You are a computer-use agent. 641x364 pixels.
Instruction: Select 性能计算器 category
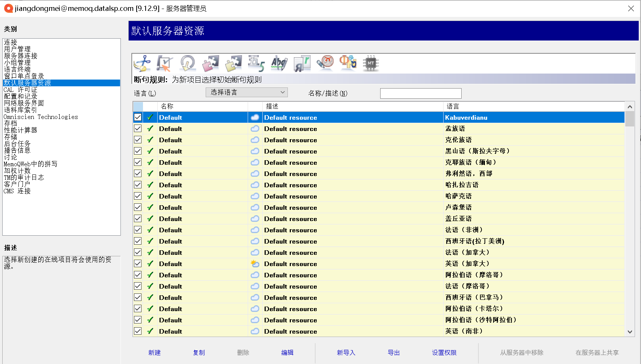pyautogui.click(x=21, y=130)
